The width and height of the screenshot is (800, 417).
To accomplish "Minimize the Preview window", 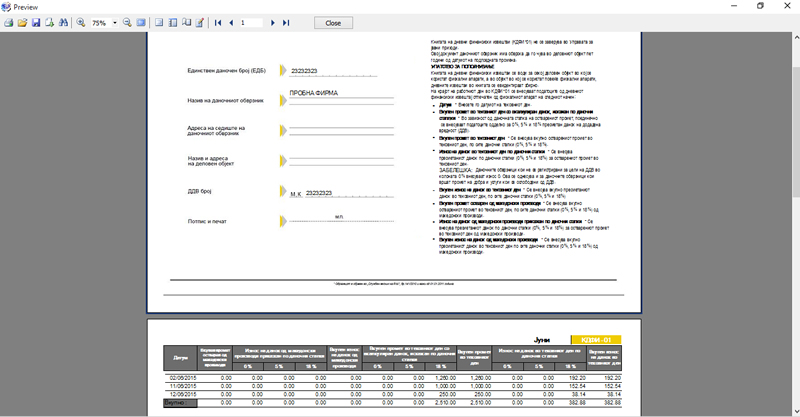I will click(x=734, y=6).
